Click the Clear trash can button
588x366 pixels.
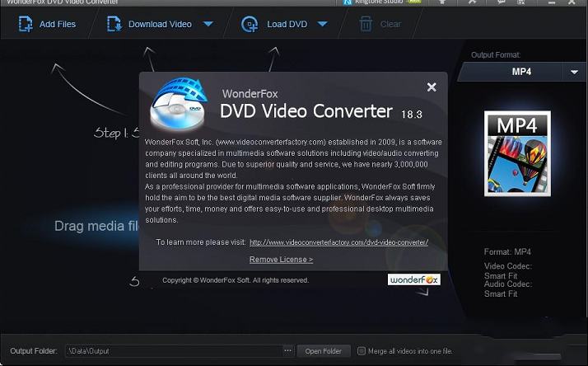(380, 24)
